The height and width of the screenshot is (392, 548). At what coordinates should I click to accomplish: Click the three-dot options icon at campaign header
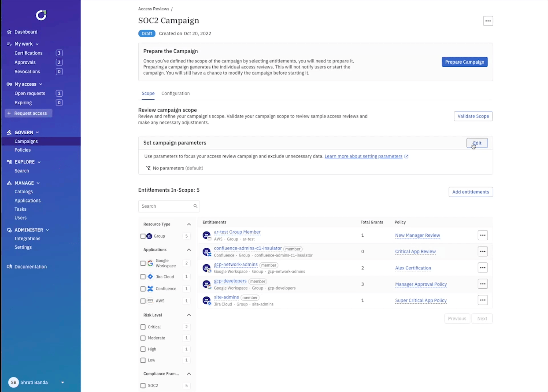click(488, 20)
